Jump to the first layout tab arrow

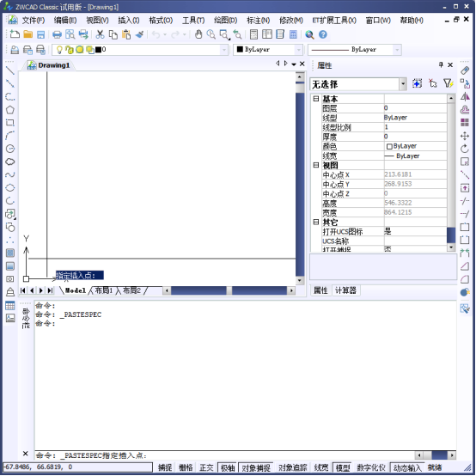click(23, 290)
